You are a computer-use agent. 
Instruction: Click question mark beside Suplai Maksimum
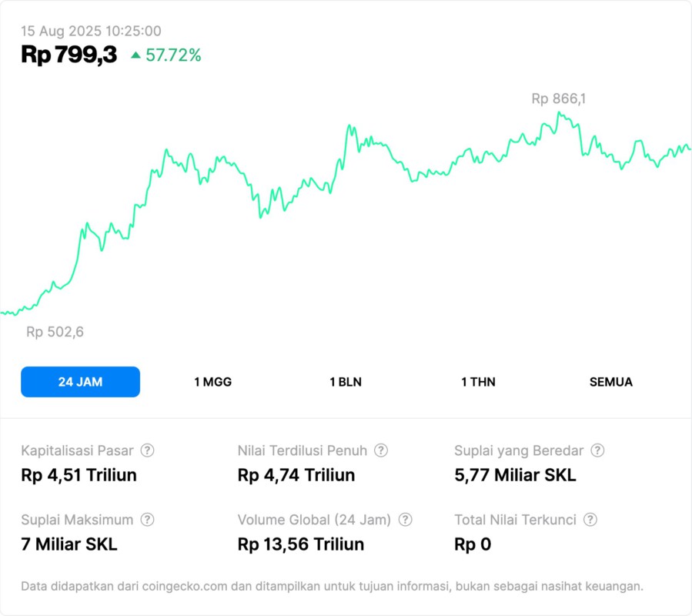point(148,520)
